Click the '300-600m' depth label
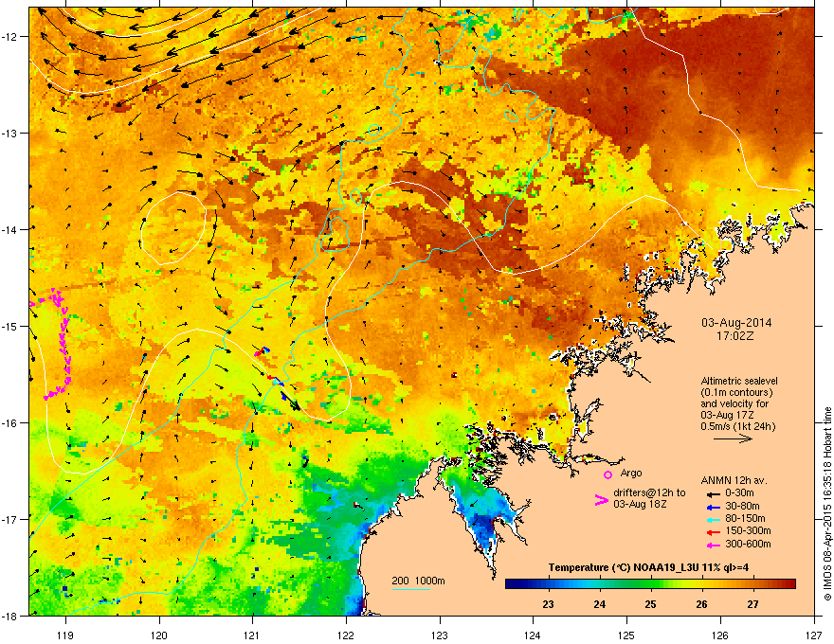 coord(748,545)
